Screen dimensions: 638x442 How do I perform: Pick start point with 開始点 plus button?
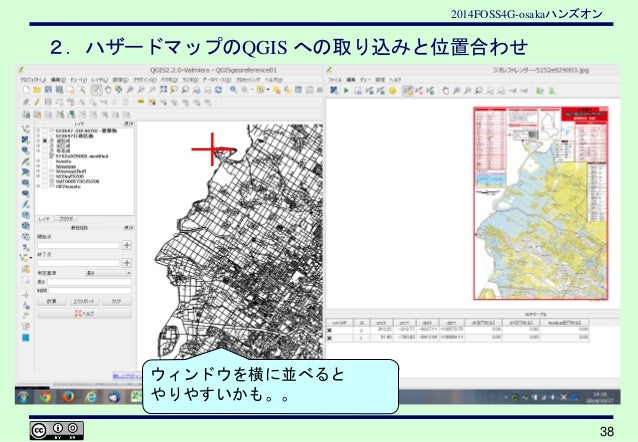[127, 245]
